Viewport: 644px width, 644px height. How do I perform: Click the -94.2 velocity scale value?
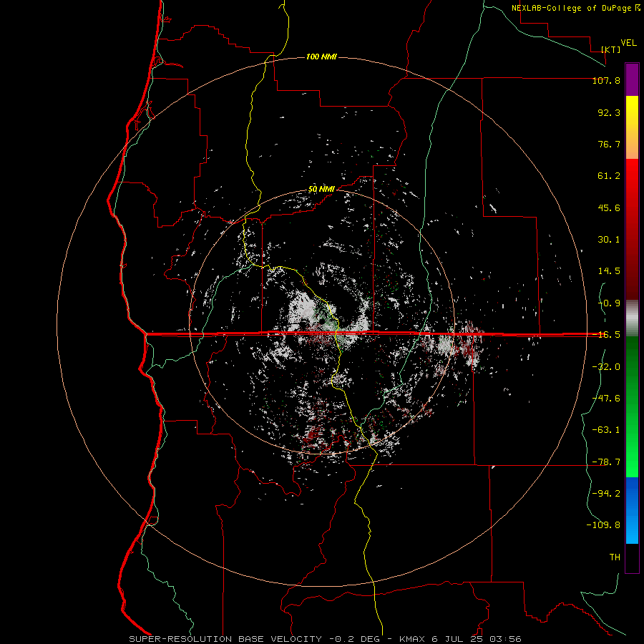(606, 494)
